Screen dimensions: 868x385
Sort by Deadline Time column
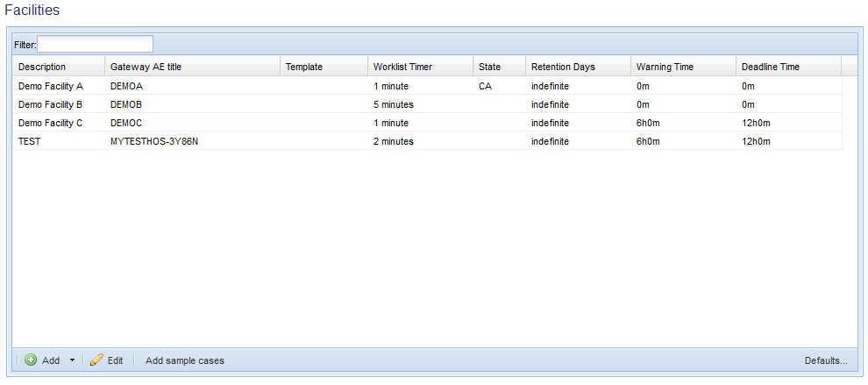[789, 67]
